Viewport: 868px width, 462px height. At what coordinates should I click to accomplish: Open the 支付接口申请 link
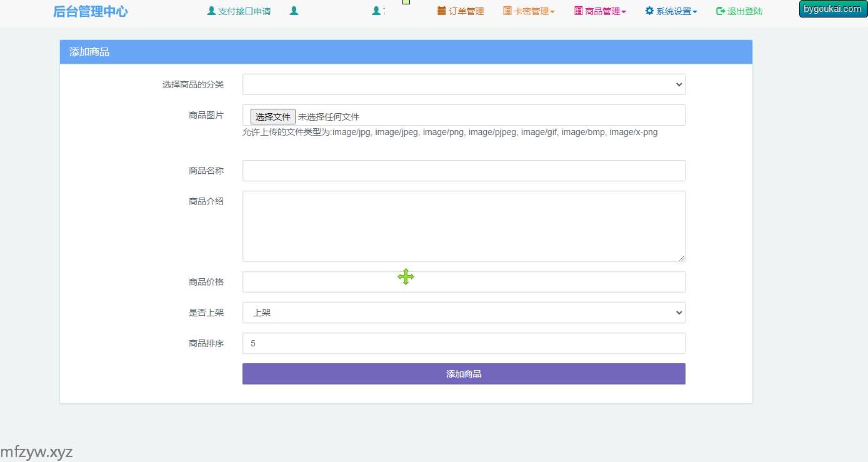click(x=244, y=11)
